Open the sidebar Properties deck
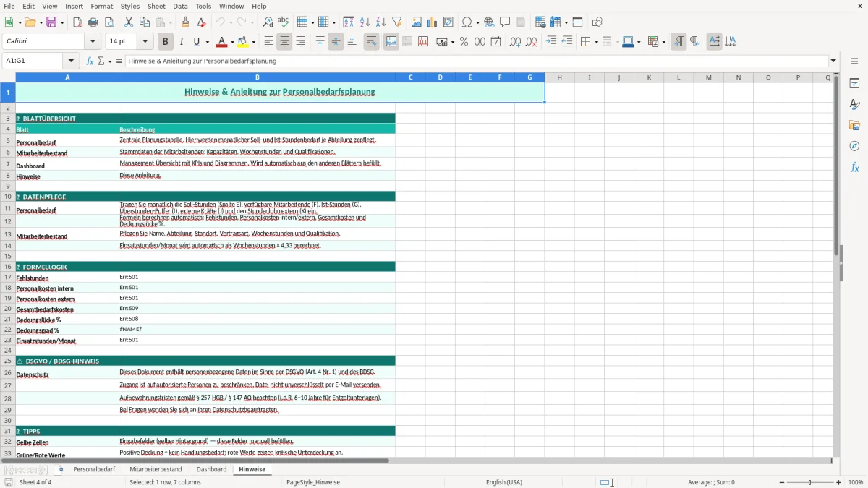This screenshot has width=868, height=488. click(854, 84)
